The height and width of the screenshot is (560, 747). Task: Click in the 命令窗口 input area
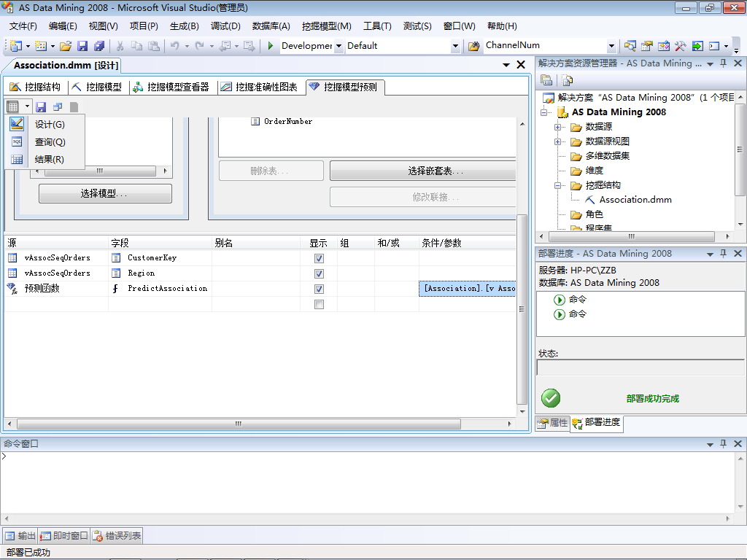pyautogui.click(x=367, y=481)
